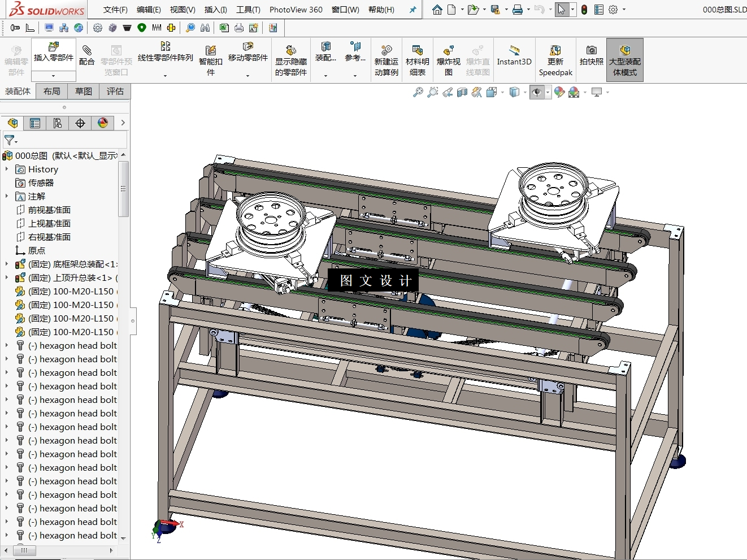Open a document using the folder icon
Viewport: 747px width, 560px height.
coord(473,10)
